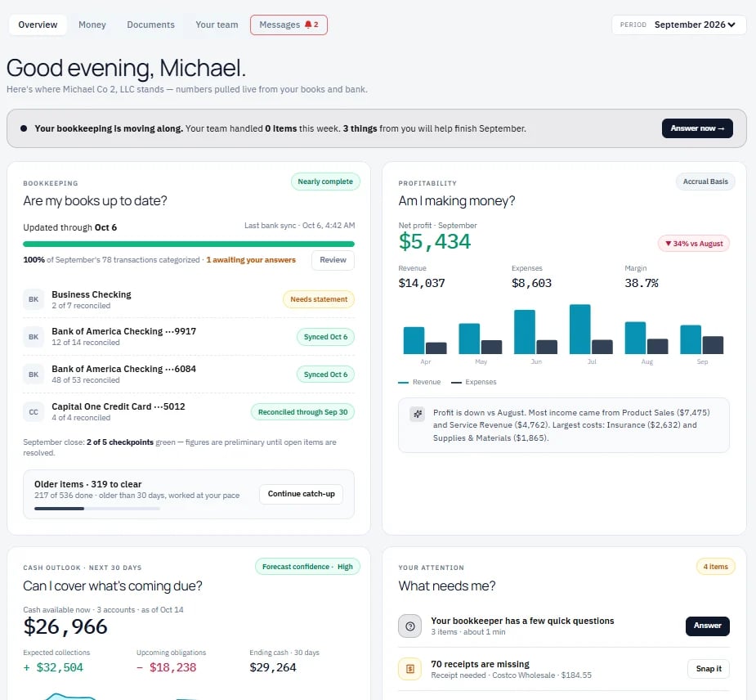Click BK icon for Bank of America 9917
The height and width of the screenshot is (700, 756).
[34, 337]
